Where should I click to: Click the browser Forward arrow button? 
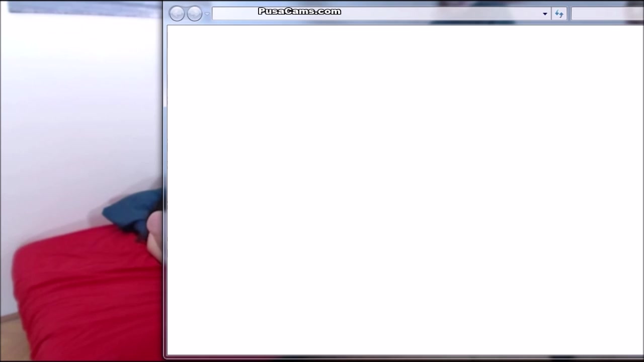coord(194,14)
